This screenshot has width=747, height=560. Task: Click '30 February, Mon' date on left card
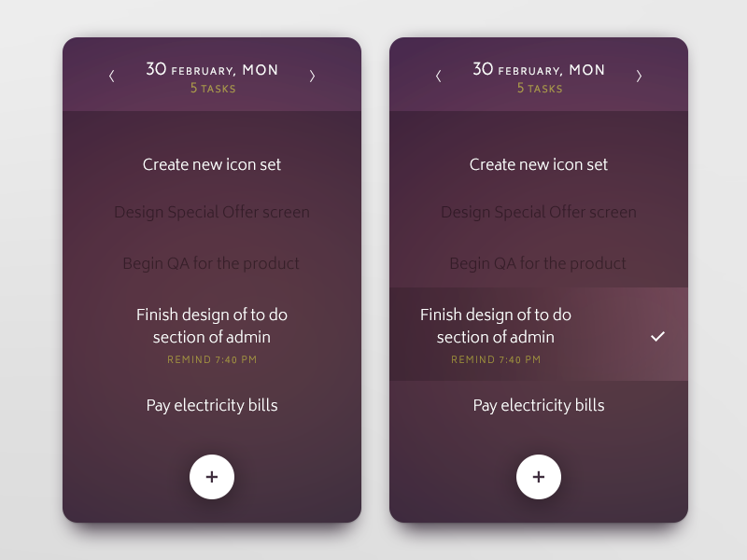pos(212,69)
